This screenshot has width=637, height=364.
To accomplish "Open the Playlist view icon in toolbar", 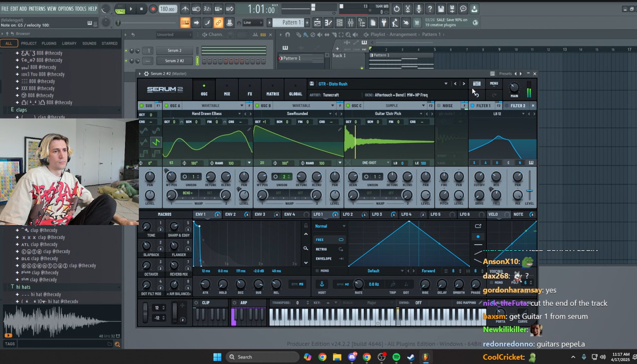I will (x=317, y=22).
